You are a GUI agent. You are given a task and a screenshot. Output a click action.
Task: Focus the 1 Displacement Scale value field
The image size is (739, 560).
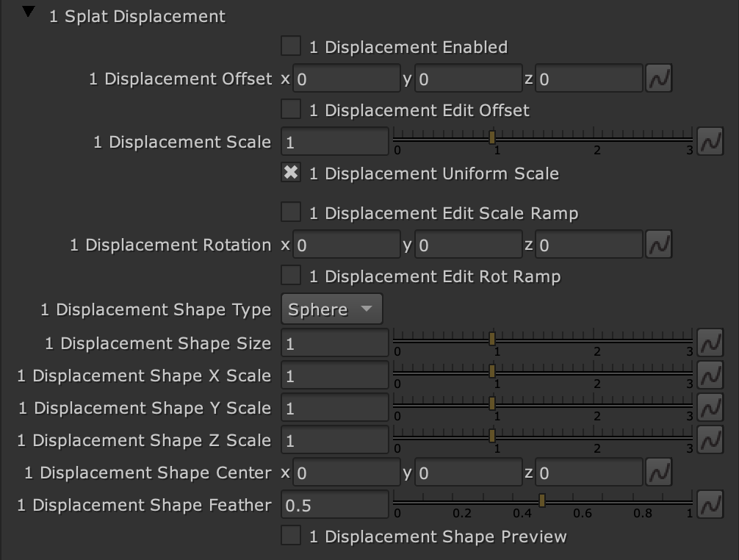[x=335, y=142]
